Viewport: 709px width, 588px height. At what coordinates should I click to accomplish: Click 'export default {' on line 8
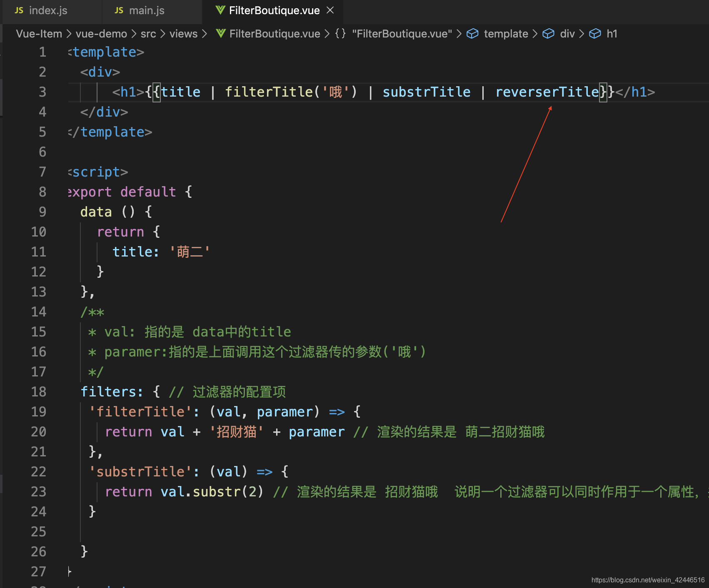point(130,192)
